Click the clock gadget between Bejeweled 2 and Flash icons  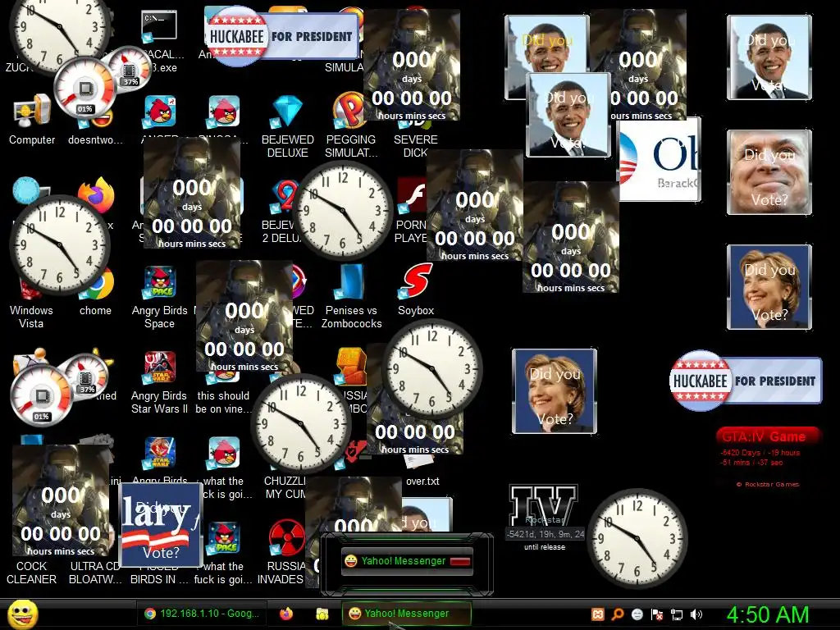pyautogui.click(x=343, y=211)
